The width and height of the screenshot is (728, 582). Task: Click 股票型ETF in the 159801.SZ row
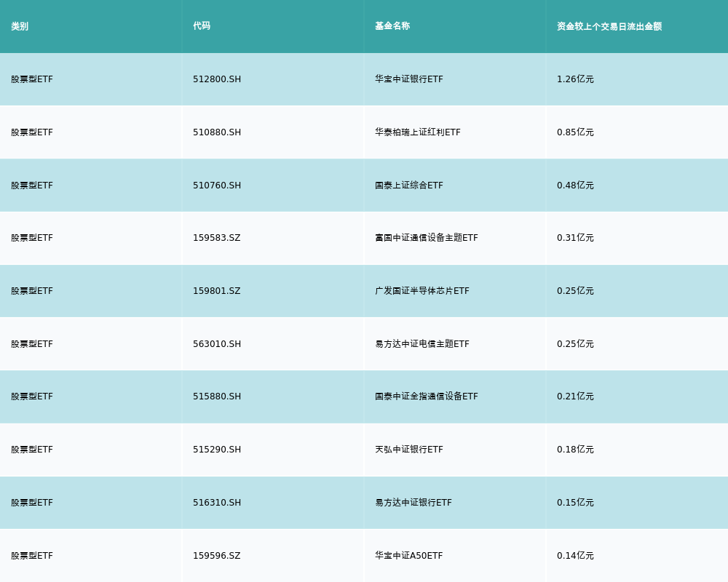[x=32, y=291]
